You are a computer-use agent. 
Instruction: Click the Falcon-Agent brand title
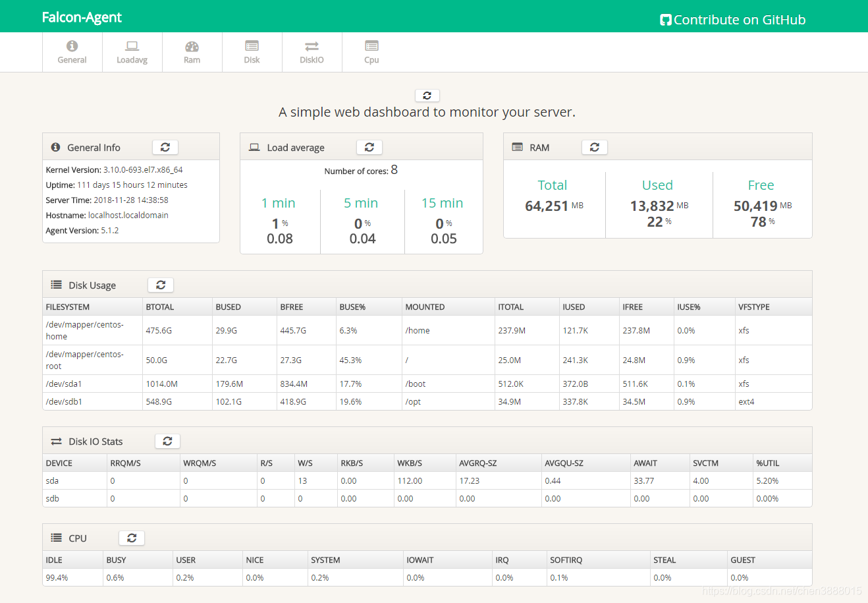(82, 17)
